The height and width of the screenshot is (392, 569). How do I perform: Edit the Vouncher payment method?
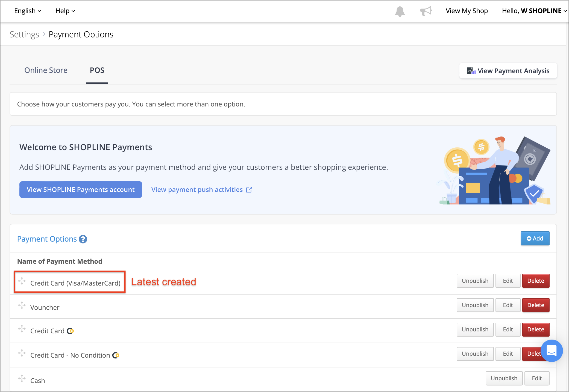coord(508,305)
